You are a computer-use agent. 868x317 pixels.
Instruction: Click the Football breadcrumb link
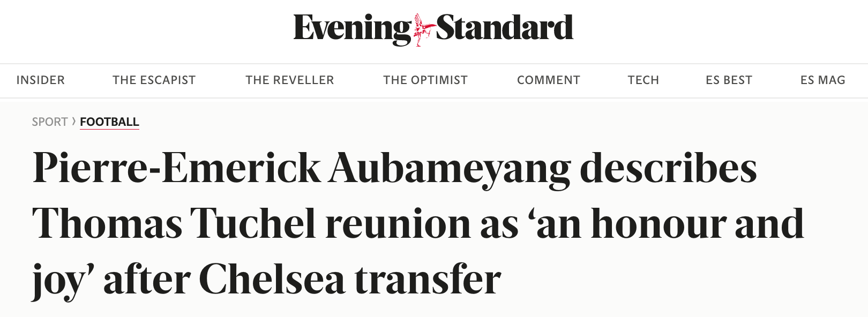pos(109,122)
